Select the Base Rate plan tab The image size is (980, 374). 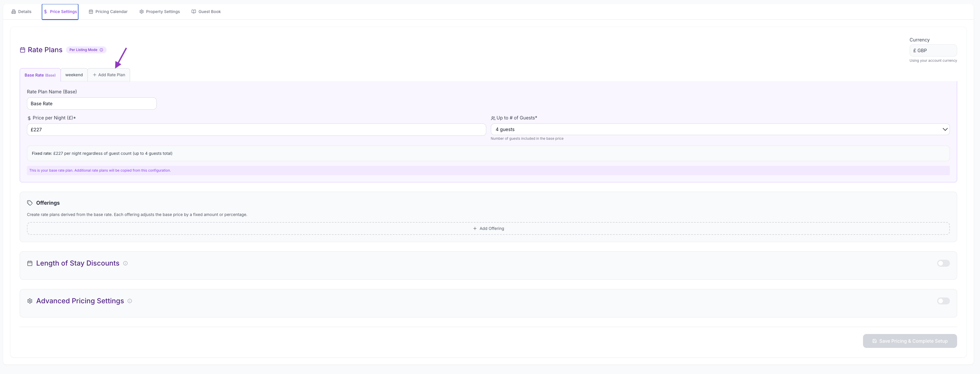[40, 75]
